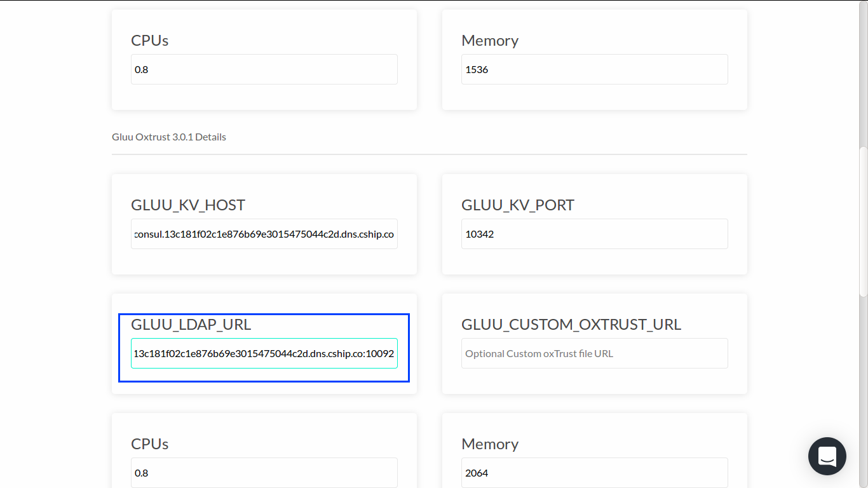Click the Memory label above the 2064 value
The height and width of the screenshot is (488, 868).
tap(490, 444)
